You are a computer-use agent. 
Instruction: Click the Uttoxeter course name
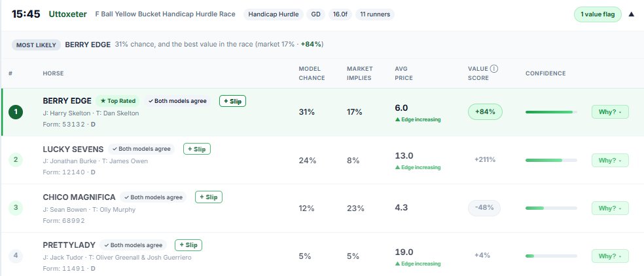click(68, 14)
